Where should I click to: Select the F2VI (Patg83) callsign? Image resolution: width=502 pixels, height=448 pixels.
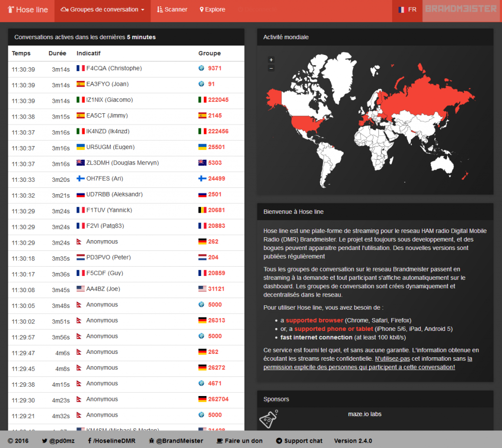105,225
